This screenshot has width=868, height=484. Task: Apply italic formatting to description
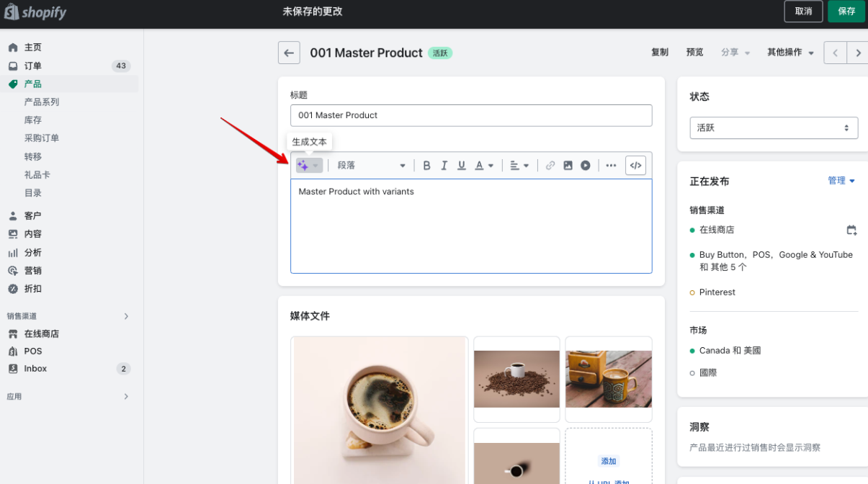[444, 166]
